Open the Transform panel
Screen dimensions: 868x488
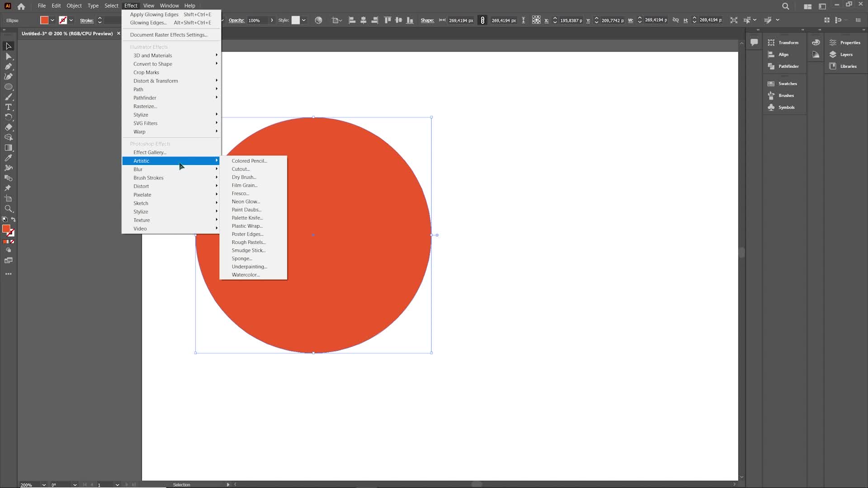(783, 42)
